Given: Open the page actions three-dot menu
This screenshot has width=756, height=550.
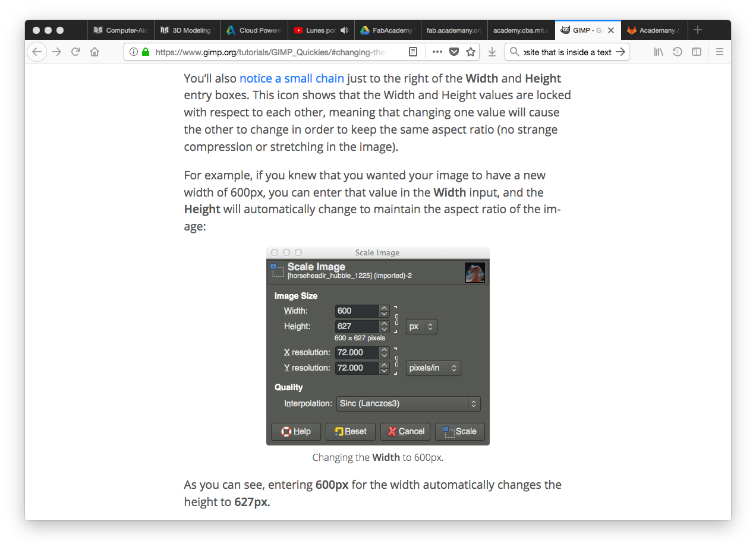Looking at the screenshot, I should pyautogui.click(x=437, y=52).
